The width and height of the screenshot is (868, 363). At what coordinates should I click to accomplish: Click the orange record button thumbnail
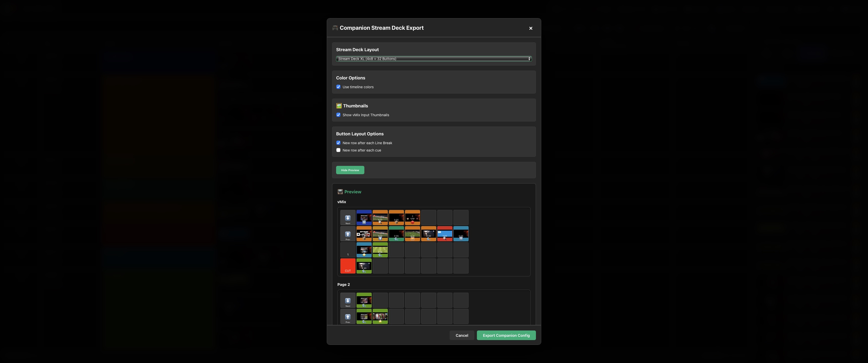[x=413, y=218]
